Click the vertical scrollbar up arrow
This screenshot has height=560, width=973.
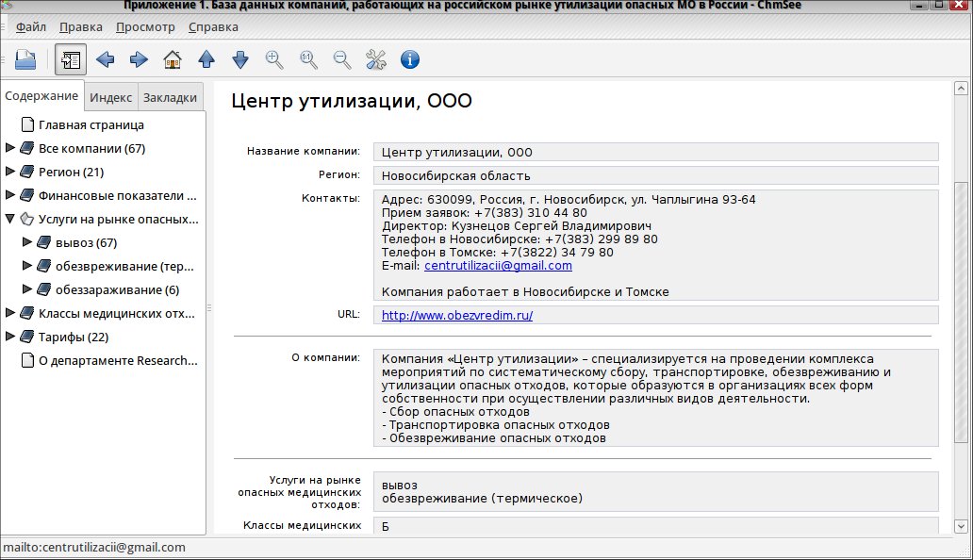pyautogui.click(x=961, y=89)
